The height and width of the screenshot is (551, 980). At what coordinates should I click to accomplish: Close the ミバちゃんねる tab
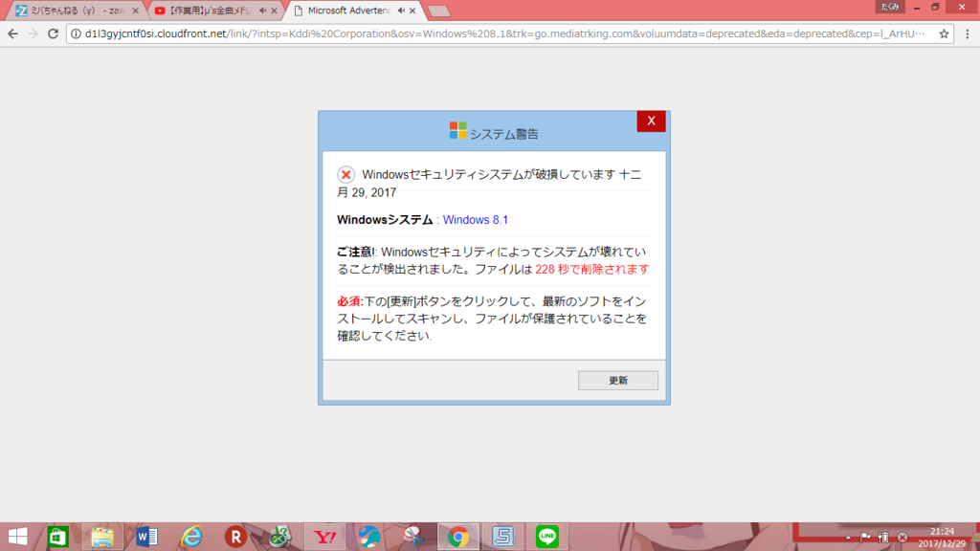tap(136, 11)
